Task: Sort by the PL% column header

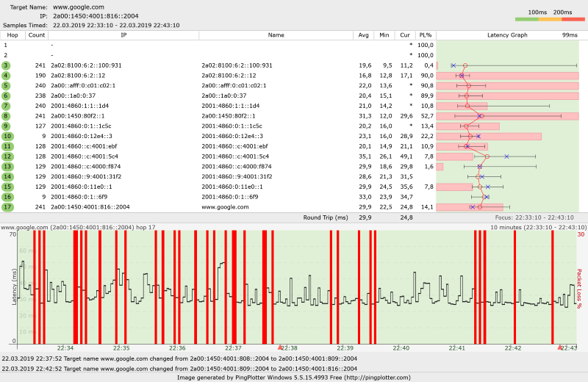Action: click(426, 35)
